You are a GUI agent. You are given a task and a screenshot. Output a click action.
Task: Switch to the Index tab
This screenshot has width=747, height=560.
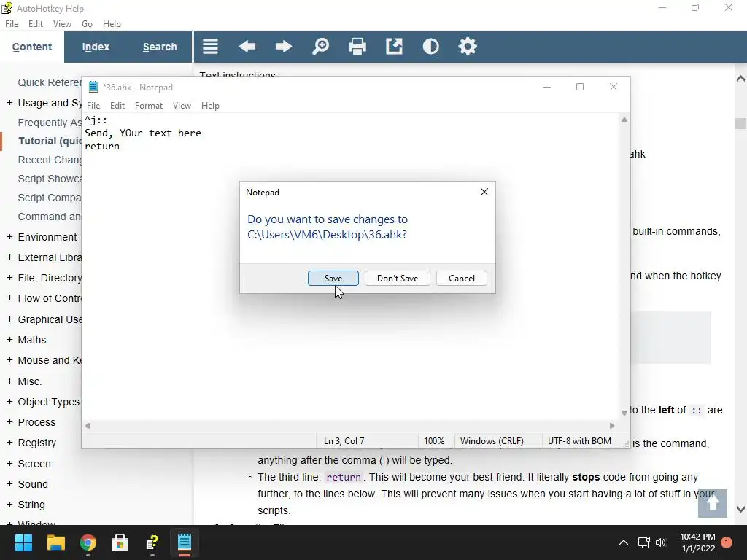96,47
